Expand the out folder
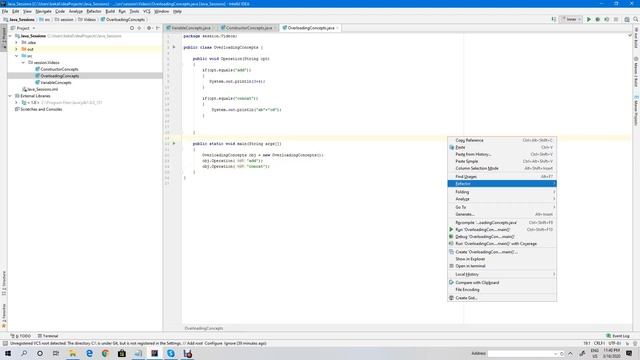Viewport: 640px width, 360px height. [17, 49]
